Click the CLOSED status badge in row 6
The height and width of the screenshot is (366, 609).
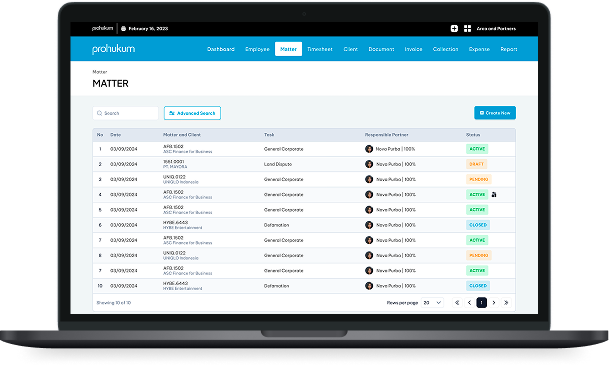[x=478, y=225]
